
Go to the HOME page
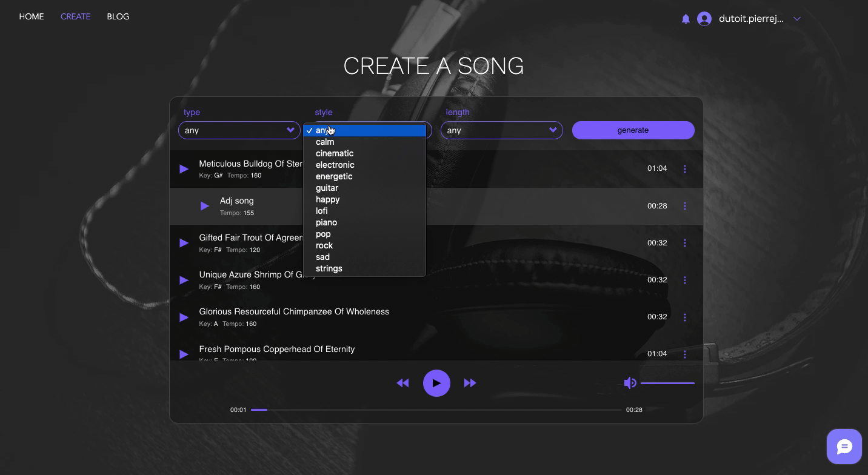[x=32, y=16]
